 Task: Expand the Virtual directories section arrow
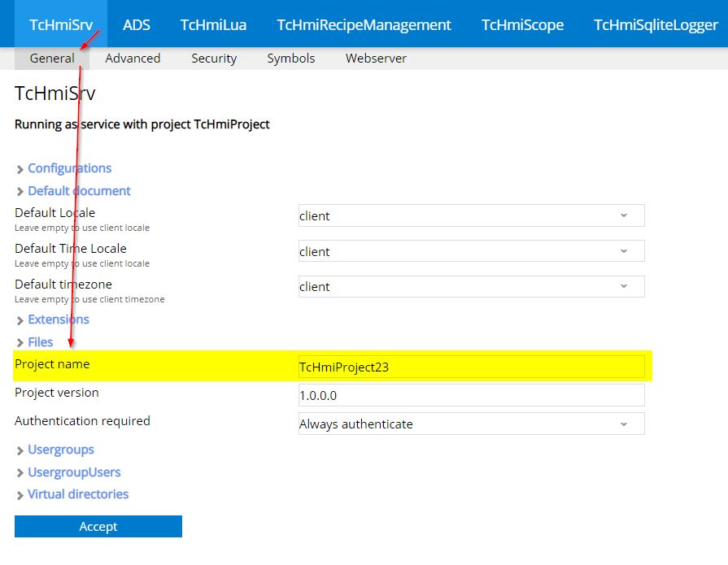pos(20,495)
